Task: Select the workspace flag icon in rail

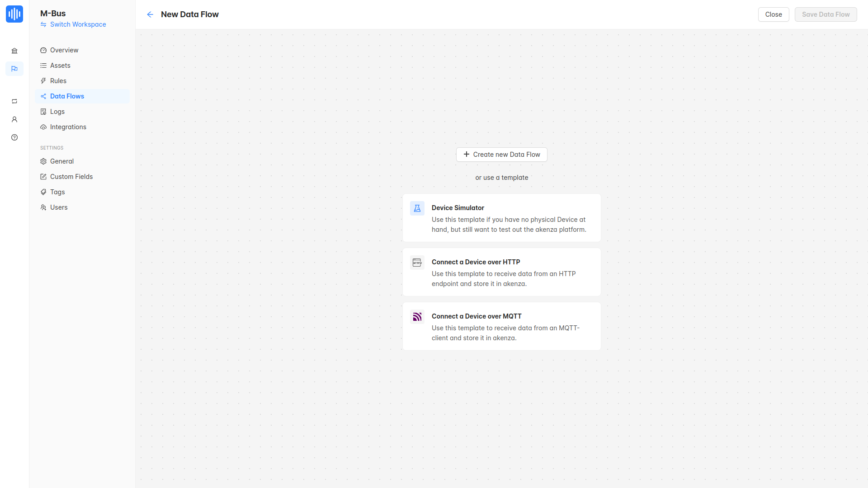Action: [14, 69]
